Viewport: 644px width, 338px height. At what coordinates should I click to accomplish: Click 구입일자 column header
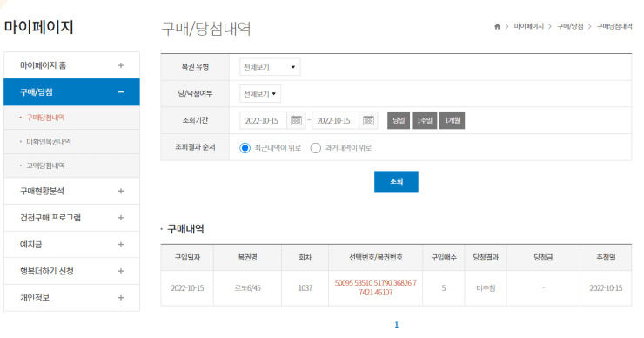[187, 257]
